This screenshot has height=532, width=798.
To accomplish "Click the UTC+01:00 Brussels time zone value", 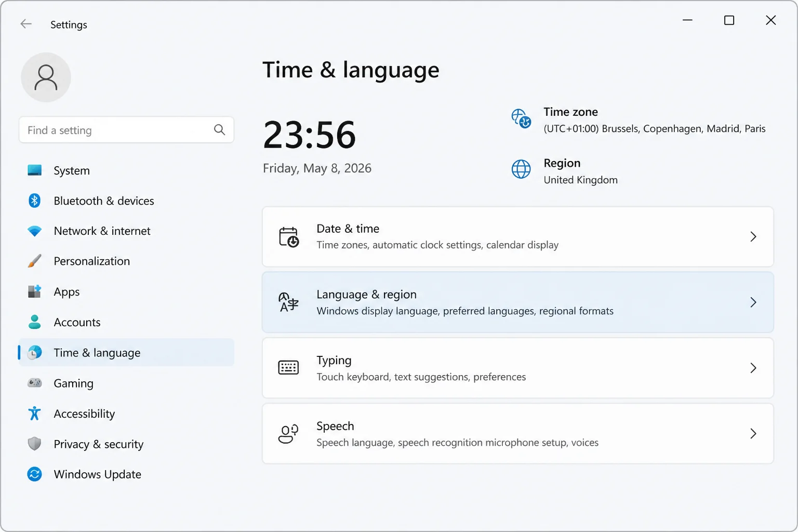I will click(x=655, y=129).
